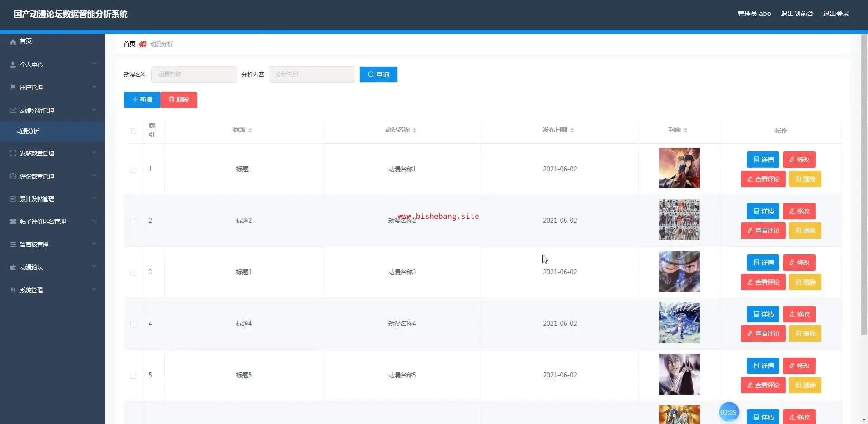
Task: Expand the 系统管理 menu chevron
Action: click(x=94, y=290)
